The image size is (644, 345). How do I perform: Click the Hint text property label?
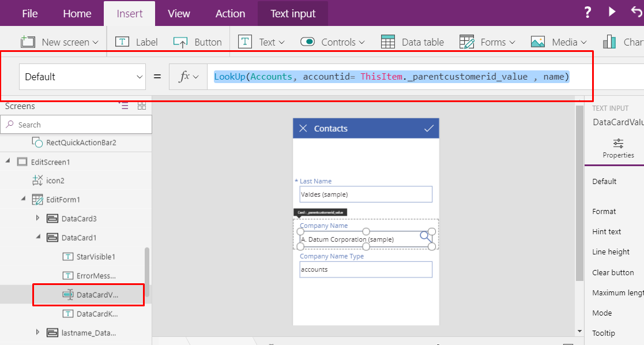coord(607,231)
